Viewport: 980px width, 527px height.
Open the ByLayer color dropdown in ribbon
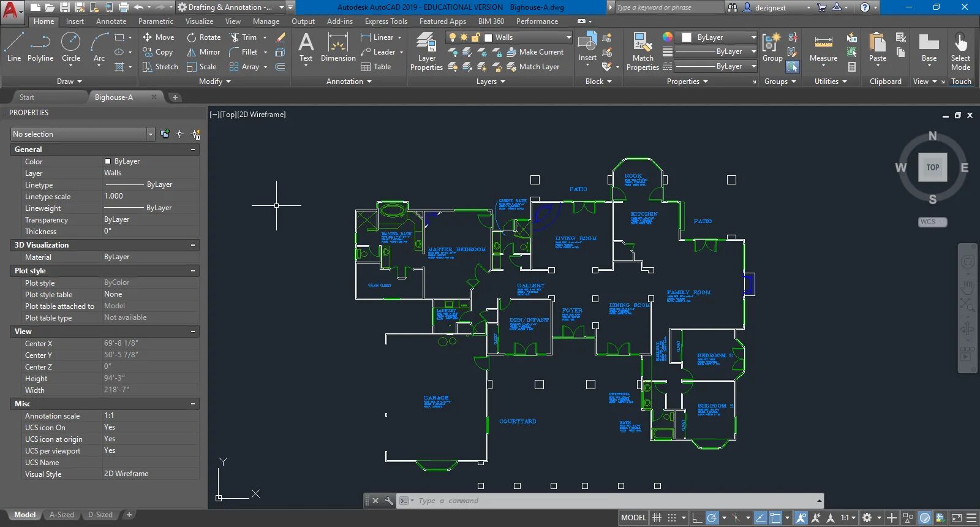(x=753, y=37)
